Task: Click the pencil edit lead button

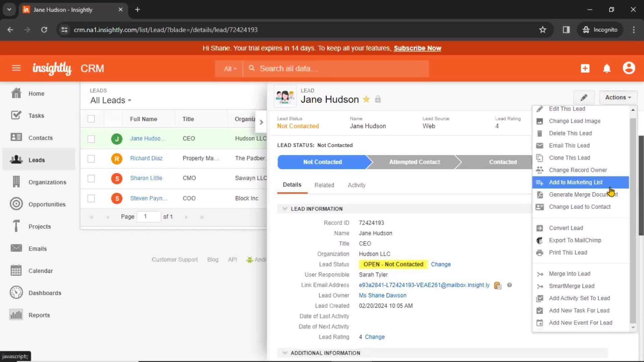Action: (584, 98)
